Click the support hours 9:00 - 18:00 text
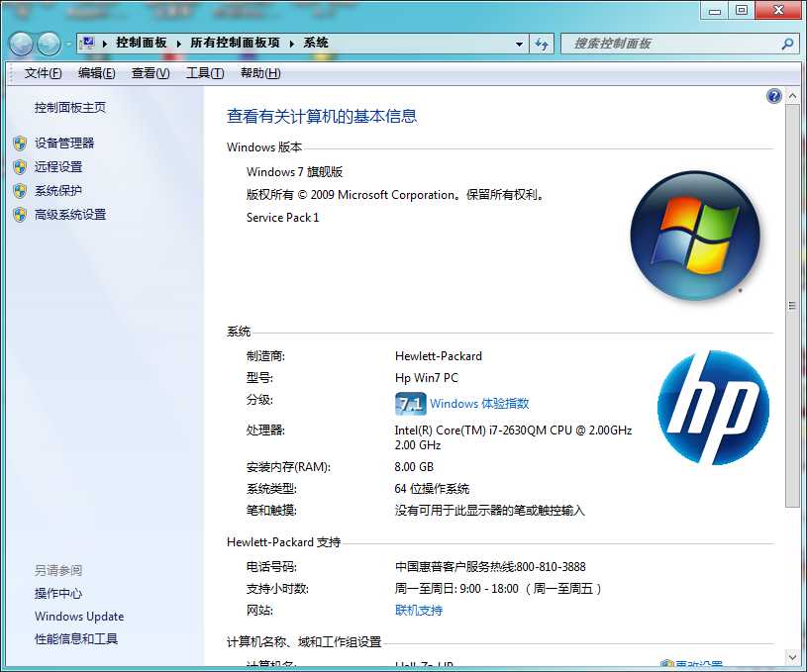This screenshot has height=672, width=807. point(498,589)
